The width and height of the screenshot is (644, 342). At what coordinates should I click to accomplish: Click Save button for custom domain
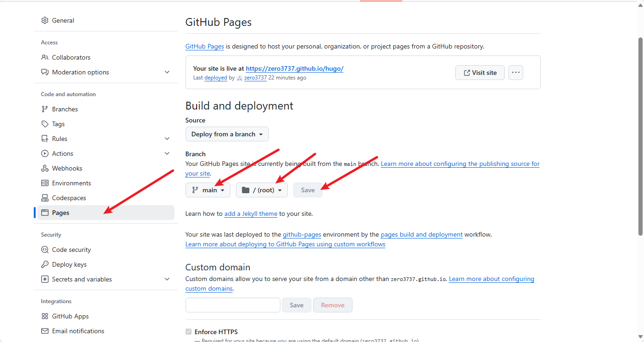pyautogui.click(x=297, y=305)
